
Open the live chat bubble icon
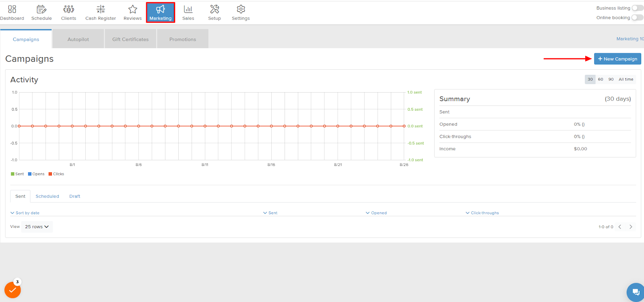coord(636,292)
